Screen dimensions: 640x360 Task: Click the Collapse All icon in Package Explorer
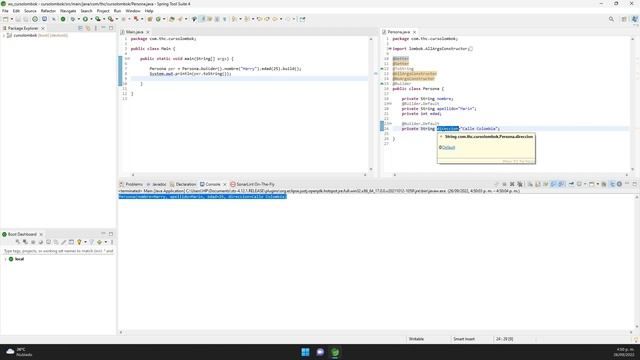80,28
